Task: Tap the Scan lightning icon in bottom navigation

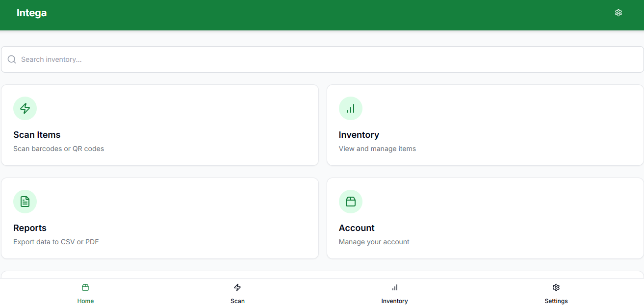Action: (x=237, y=287)
